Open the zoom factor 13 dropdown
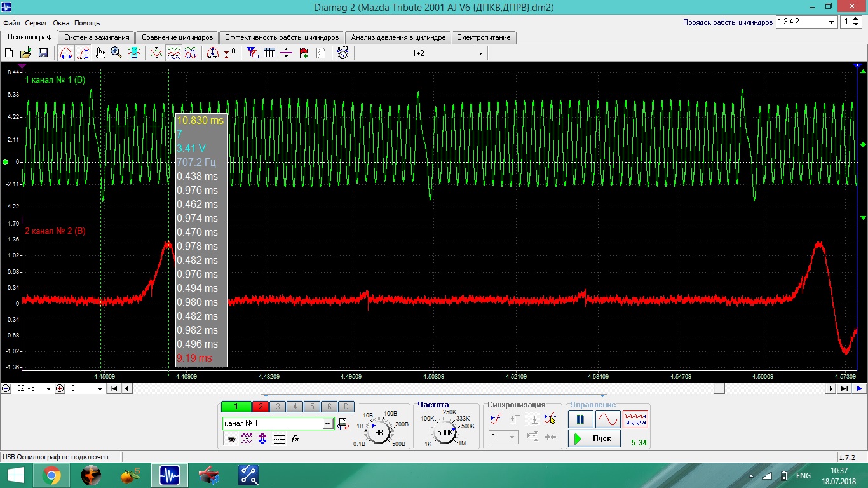The image size is (868, 488). point(100,388)
